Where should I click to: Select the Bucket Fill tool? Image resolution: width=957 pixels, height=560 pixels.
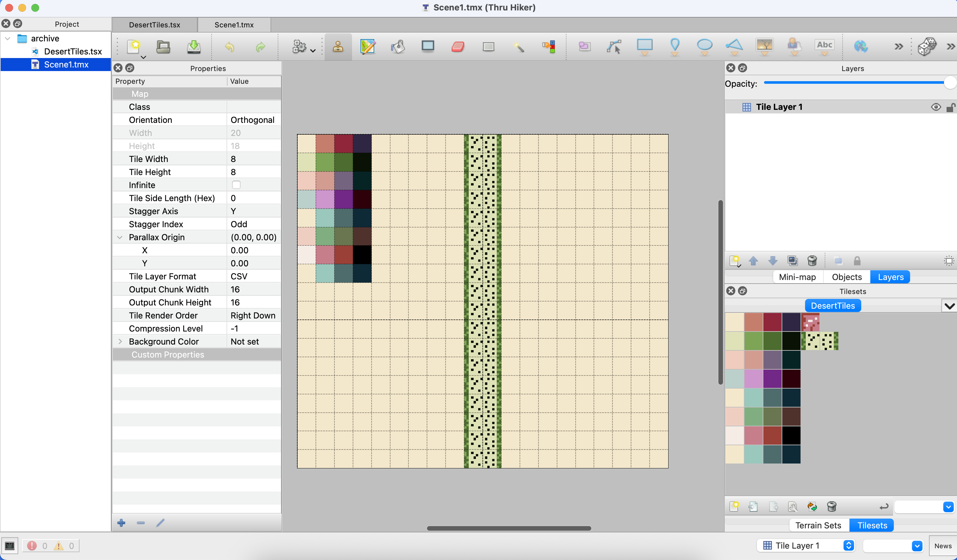[398, 46]
